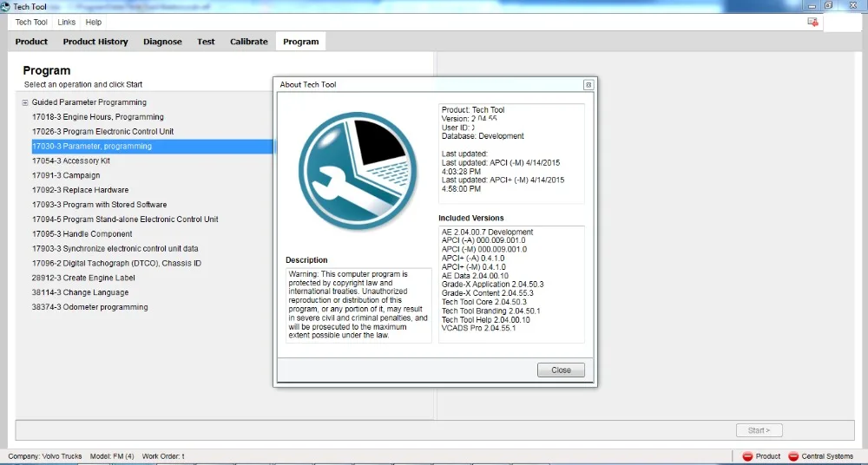
Task: Click 'APCI (-A) 000.009.001.0' version entry
Action: coord(483,241)
